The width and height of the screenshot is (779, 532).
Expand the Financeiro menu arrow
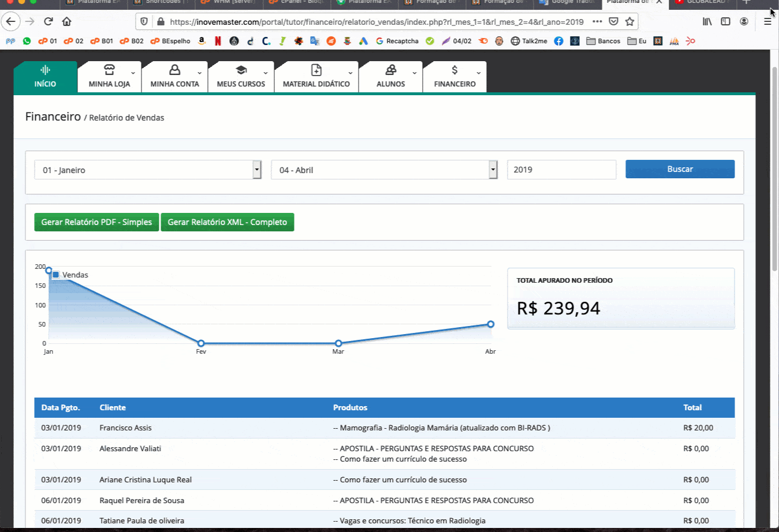pyautogui.click(x=479, y=73)
